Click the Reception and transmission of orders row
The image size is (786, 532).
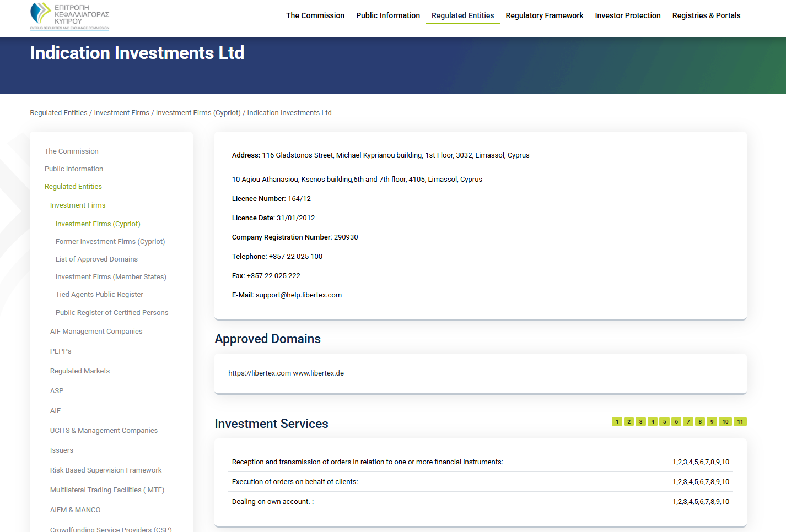click(x=481, y=462)
